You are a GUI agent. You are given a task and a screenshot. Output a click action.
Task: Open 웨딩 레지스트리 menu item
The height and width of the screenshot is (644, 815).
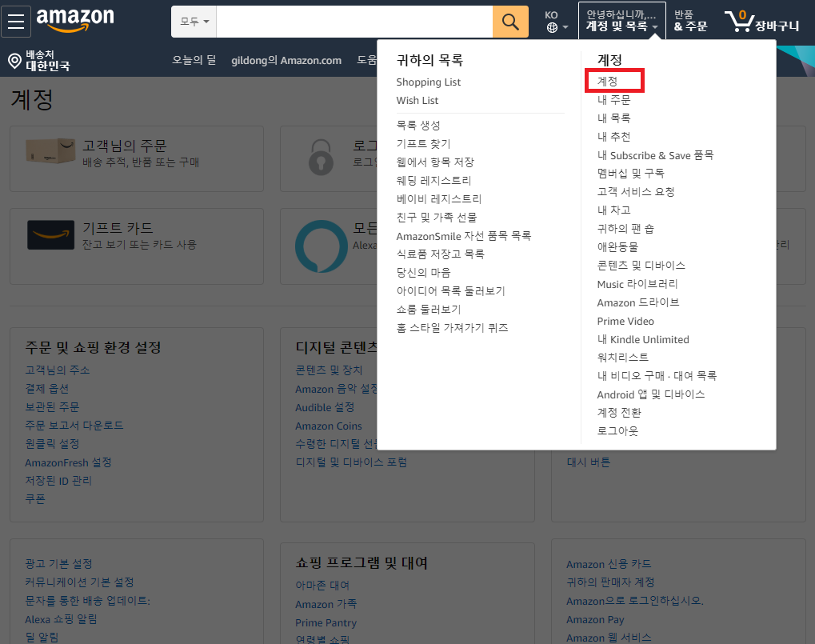point(433,180)
